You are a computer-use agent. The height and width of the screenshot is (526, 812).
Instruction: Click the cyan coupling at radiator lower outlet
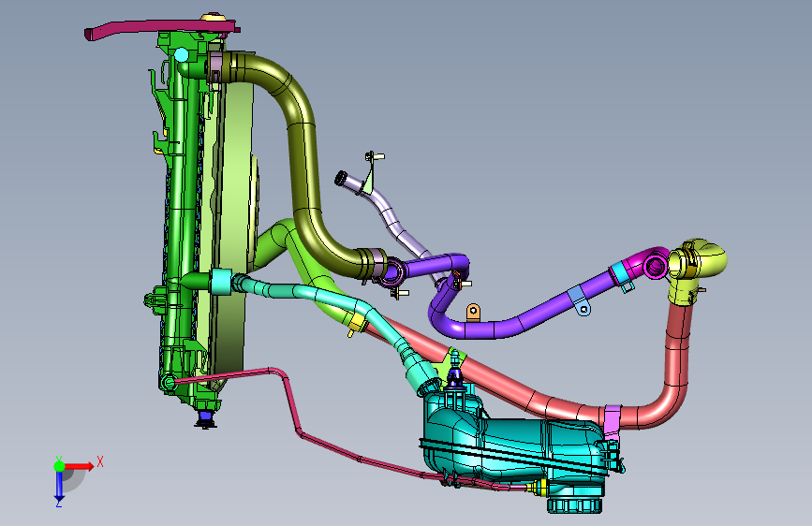pos(221,282)
